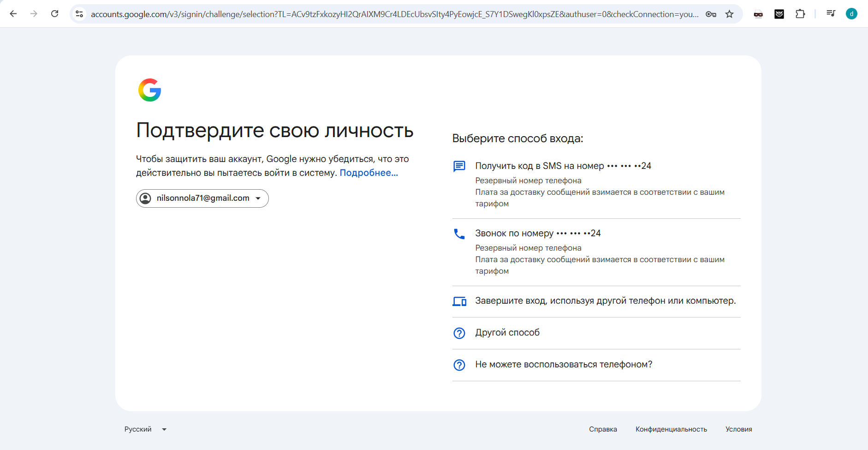The height and width of the screenshot is (450, 868).
Task: Open the Русский language dropdown
Action: click(x=145, y=429)
